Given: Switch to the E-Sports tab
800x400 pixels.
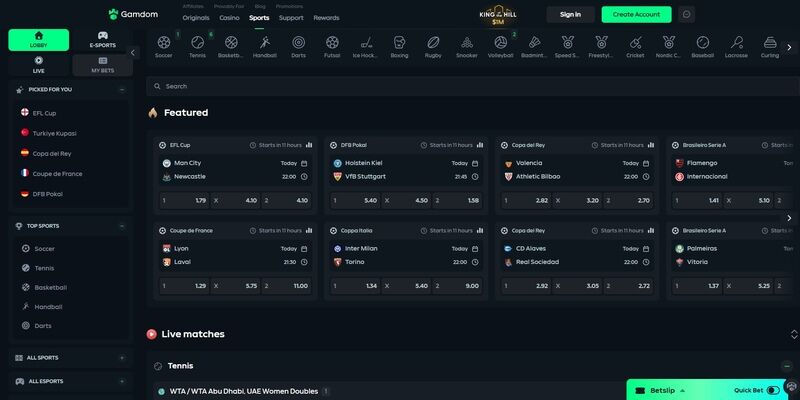Looking at the screenshot, I should click(x=103, y=40).
